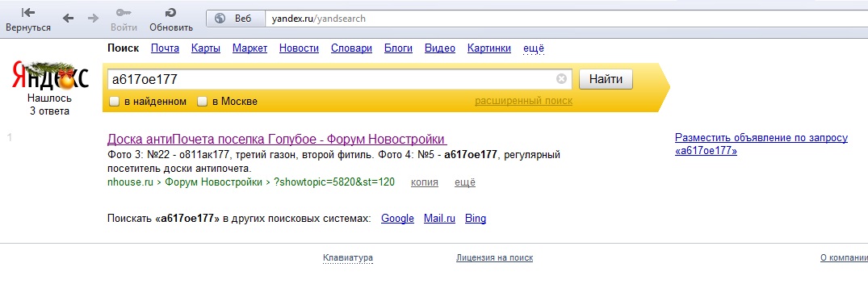Open the Новости service

click(x=299, y=48)
